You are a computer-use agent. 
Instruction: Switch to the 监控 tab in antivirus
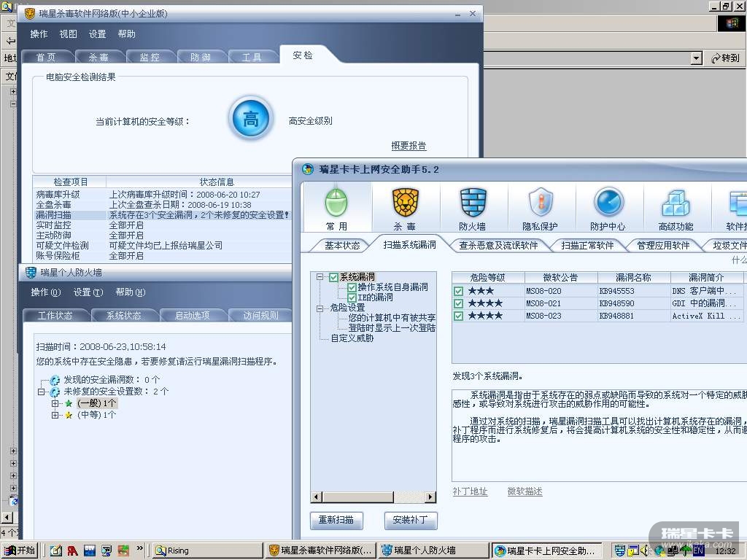150,57
